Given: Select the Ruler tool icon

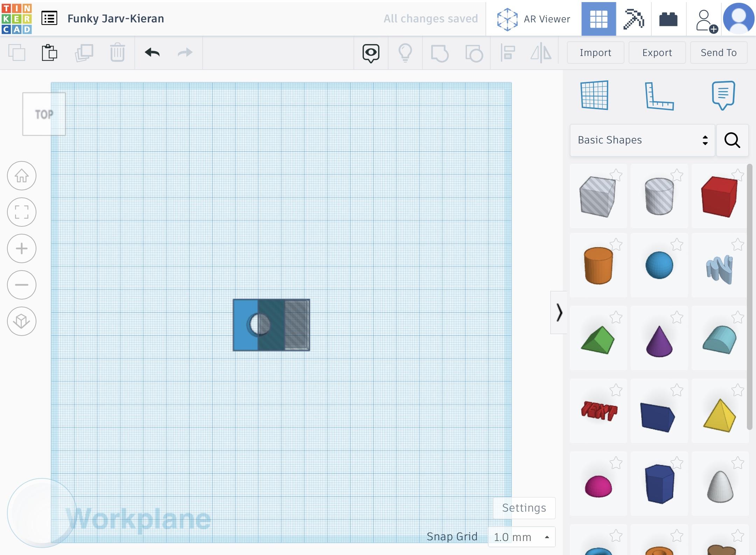Looking at the screenshot, I should tap(659, 96).
